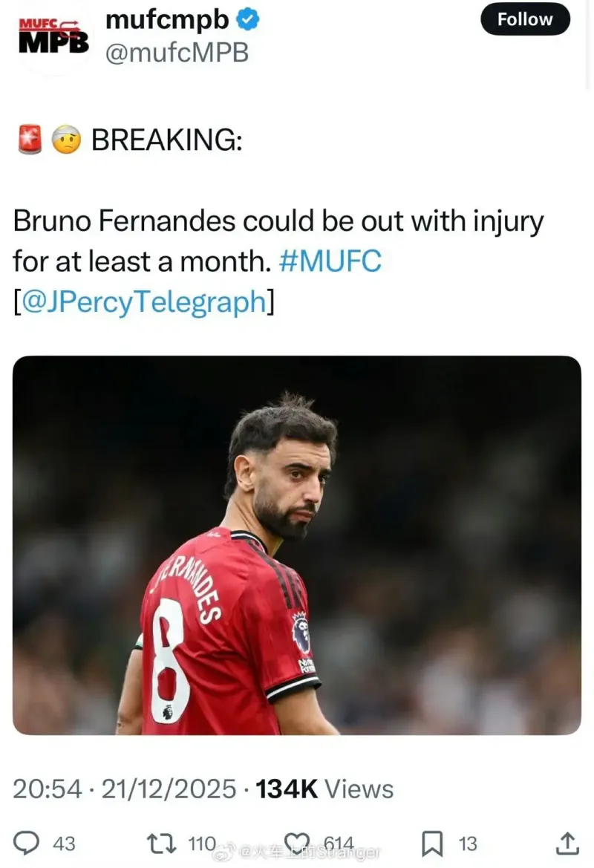
Task: Open the mufcmpb display name link
Action: tap(166, 21)
